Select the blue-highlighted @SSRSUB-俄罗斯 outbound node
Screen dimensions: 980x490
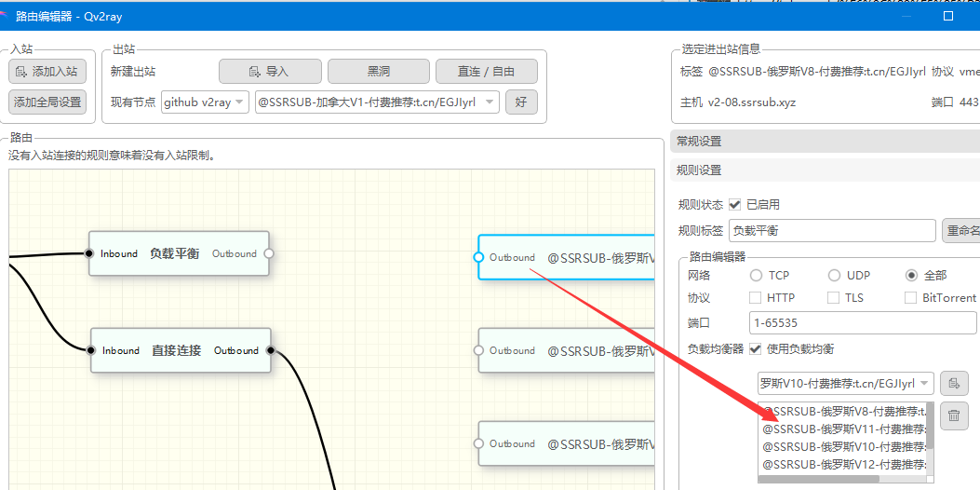pyautogui.click(x=567, y=257)
